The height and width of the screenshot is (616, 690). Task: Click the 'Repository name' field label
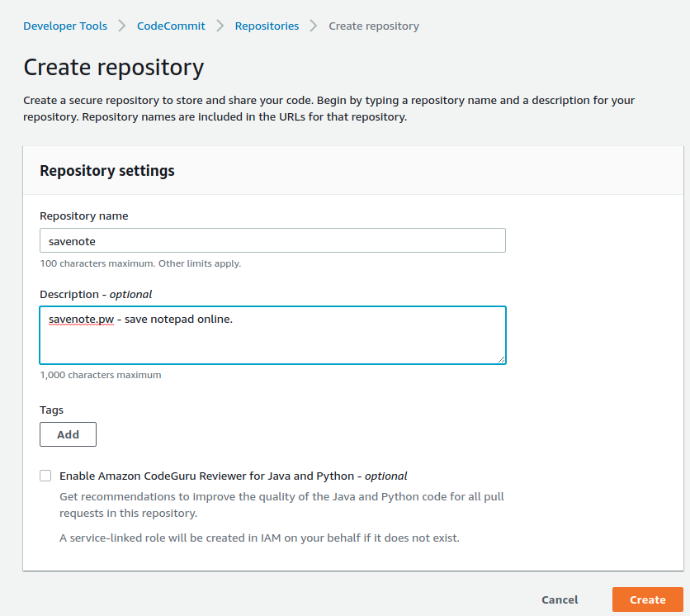84,216
